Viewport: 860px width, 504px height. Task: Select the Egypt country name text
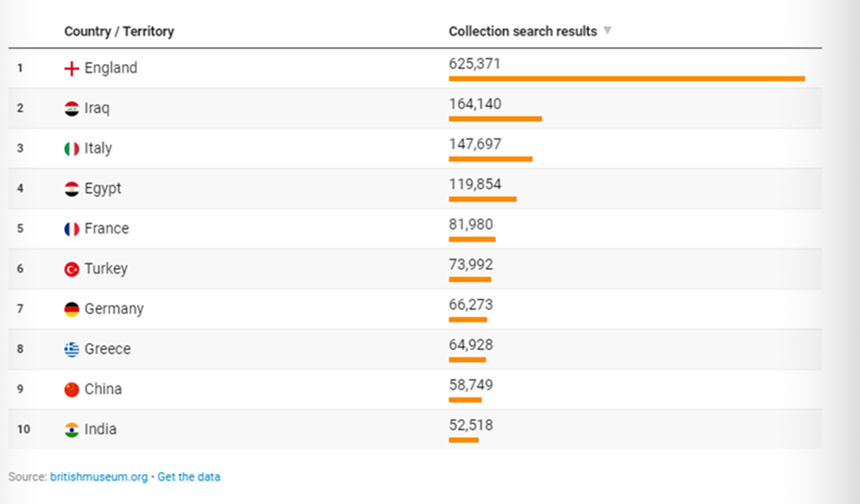tap(103, 188)
